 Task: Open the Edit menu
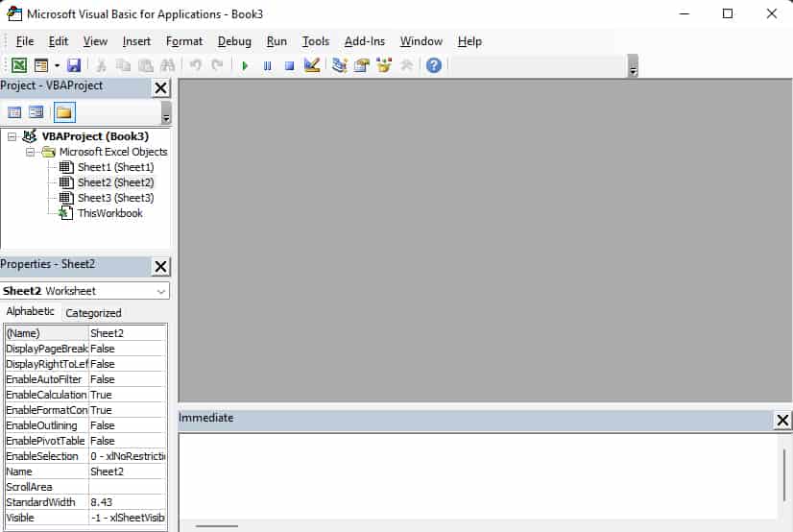pos(59,41)
